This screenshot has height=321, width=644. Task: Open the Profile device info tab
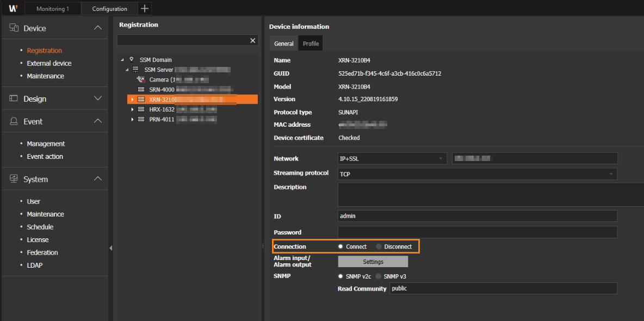pyautogui.click(x=311, y=43)
